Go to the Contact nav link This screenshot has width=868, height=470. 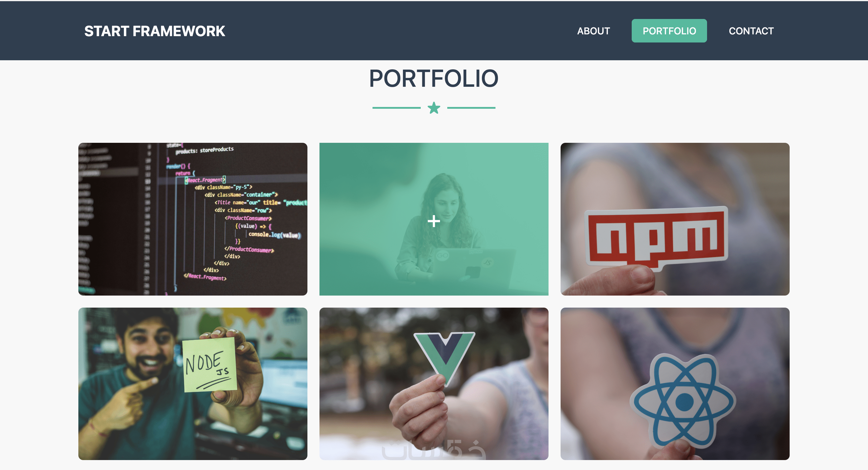point(751,31)
